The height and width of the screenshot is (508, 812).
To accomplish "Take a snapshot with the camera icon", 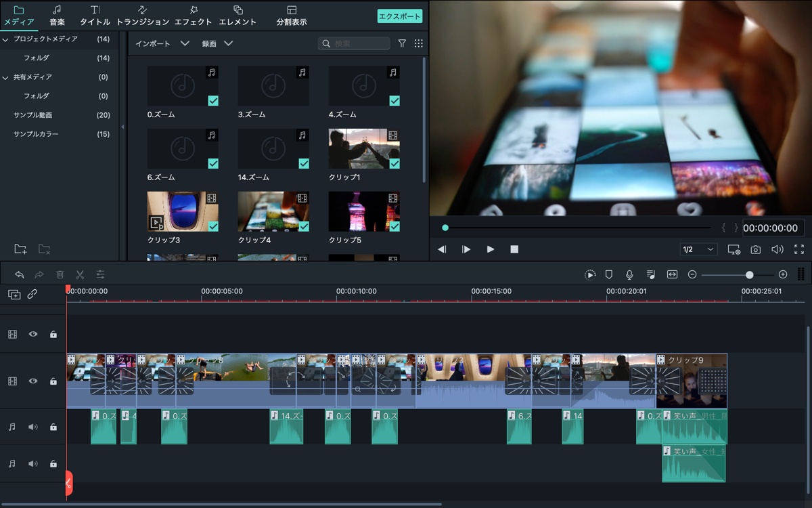I will coord(755,249).
